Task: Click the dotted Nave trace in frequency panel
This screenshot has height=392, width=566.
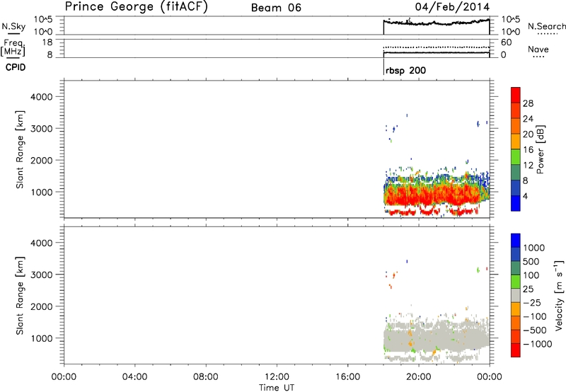Action: coord(437,47)
